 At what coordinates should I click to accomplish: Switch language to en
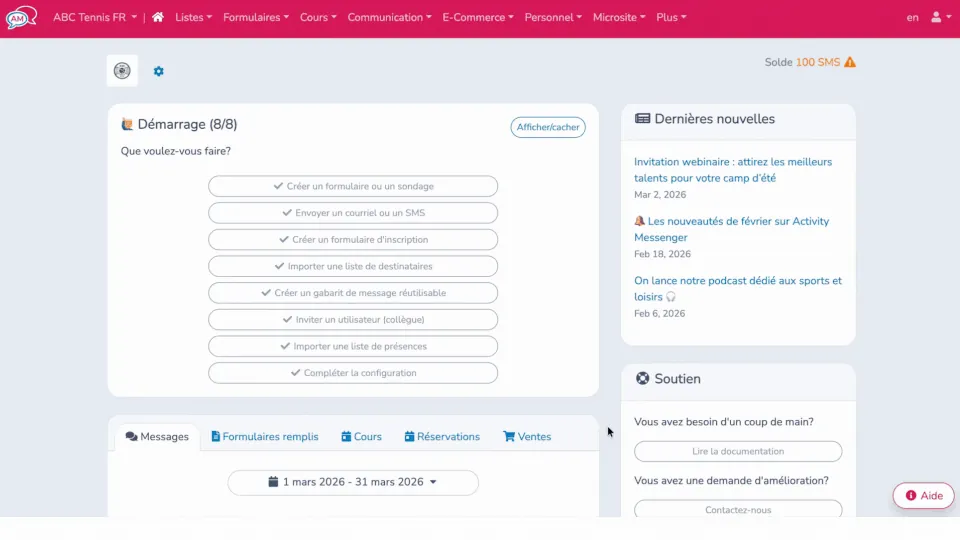click(x=912, y=18)
